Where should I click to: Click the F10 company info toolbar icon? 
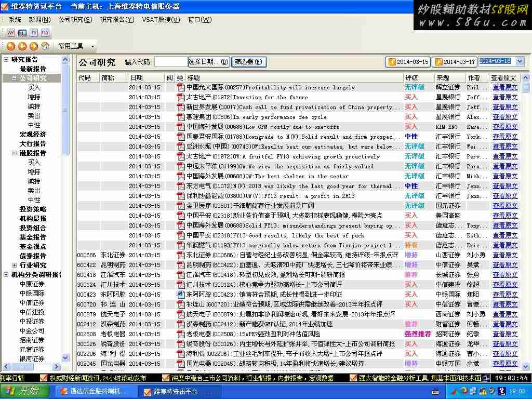[45, 33]
